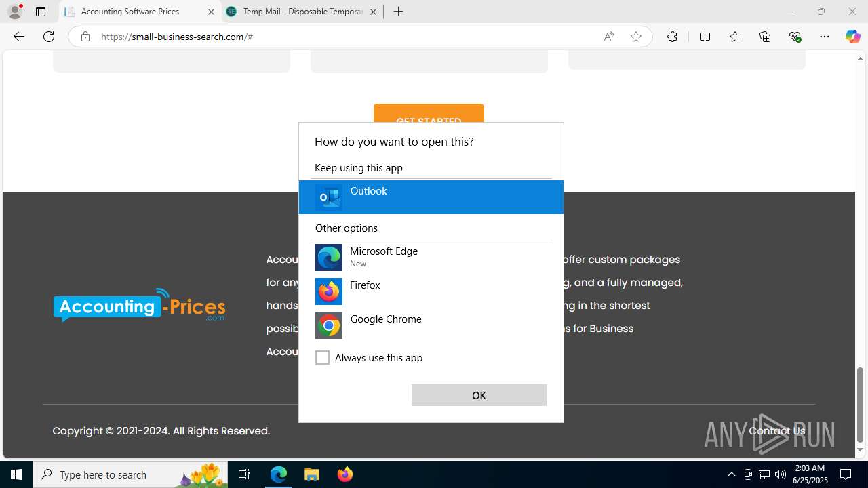The width and height of the screenshot is (868, 488).
Task: Open network status tray icon
Action: click(764, 474)
